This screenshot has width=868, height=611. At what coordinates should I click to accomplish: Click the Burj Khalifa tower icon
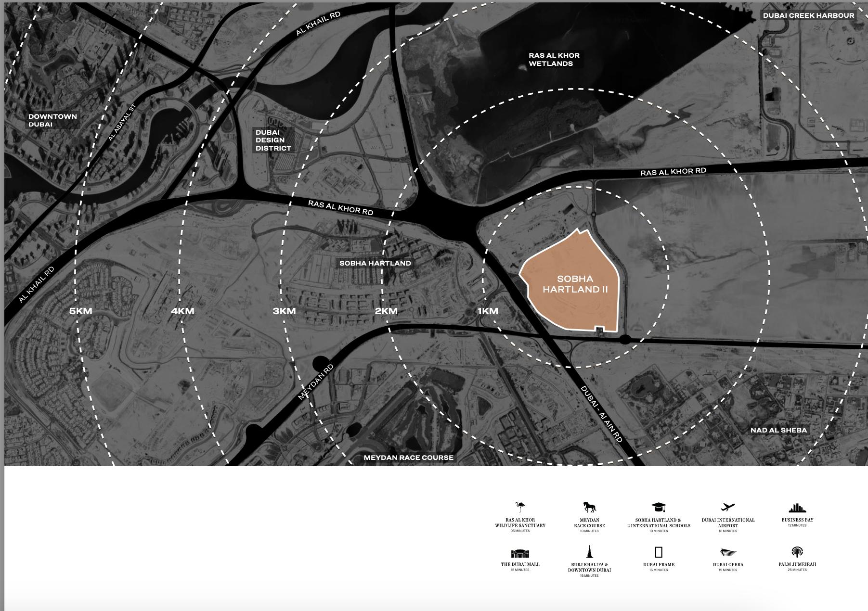click(x=589, y=552)
